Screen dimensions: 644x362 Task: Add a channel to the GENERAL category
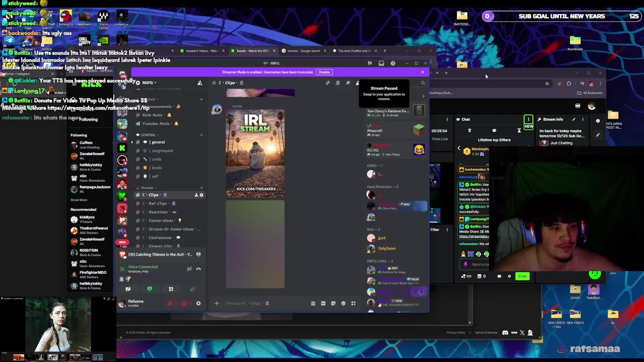pyautogui.click(x=201, y=135)
